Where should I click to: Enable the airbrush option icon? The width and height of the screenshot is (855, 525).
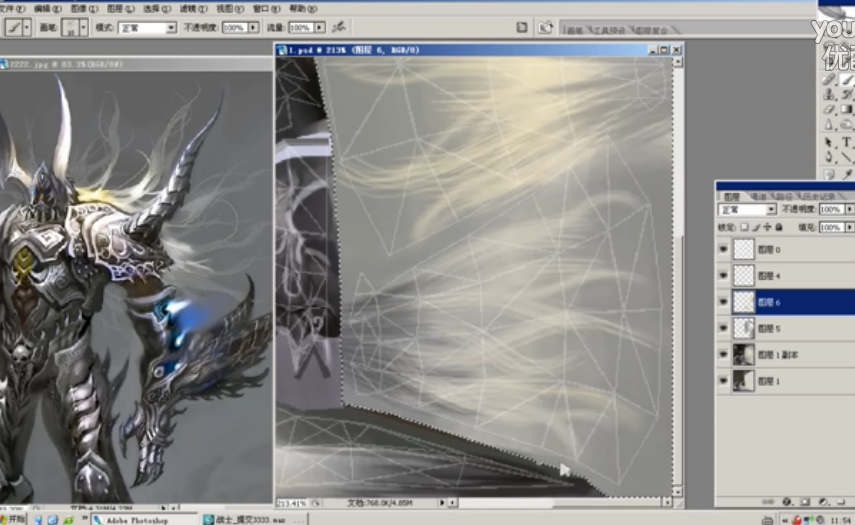tap(339, 27)
